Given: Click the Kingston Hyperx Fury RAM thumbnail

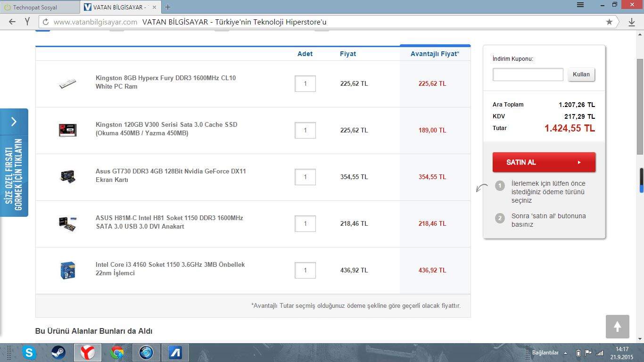Looking at the screenshot, I should tap(67, 84).
